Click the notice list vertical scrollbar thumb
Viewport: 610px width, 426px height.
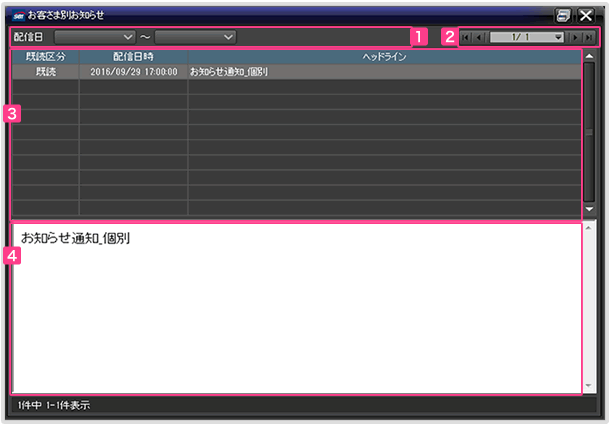point(589,132)
